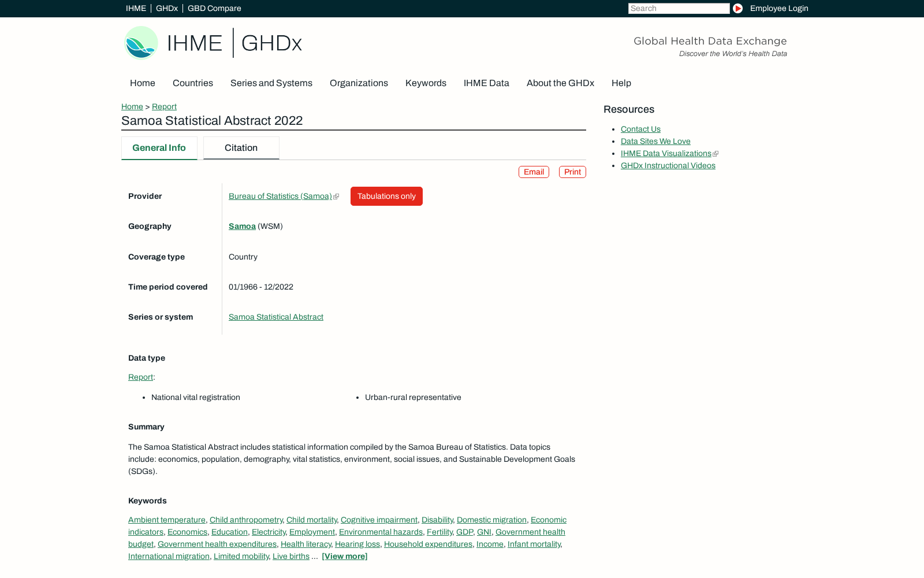The width and height of the screenshot is (924, 578).
Task: Open the Countries menu
Action: click(x=193, y=83)
